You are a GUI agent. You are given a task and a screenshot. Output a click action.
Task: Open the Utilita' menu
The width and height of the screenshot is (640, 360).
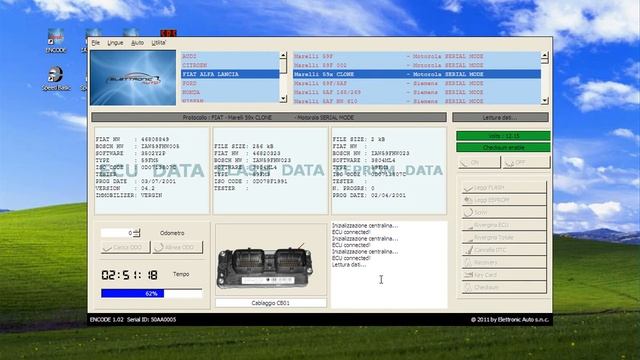coord(158,42)
